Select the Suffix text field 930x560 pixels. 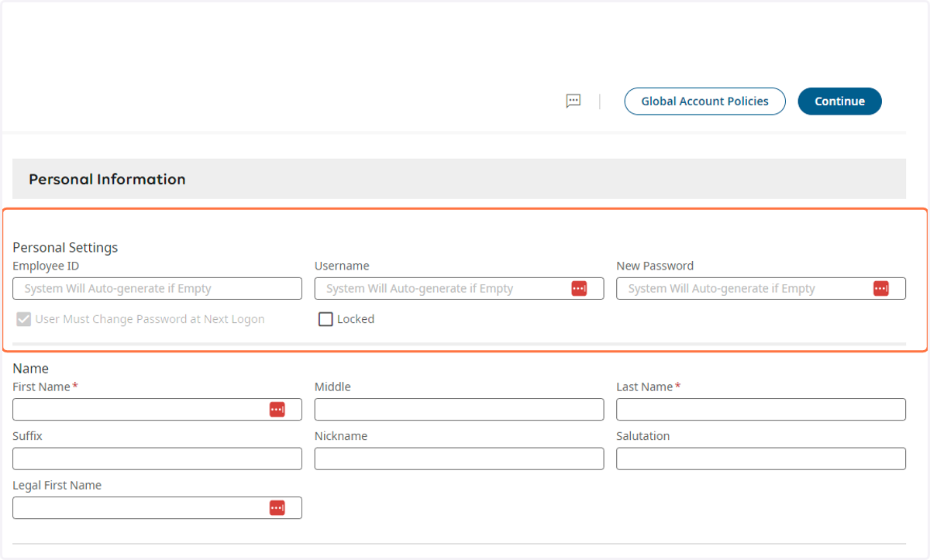tap(157, 459)
